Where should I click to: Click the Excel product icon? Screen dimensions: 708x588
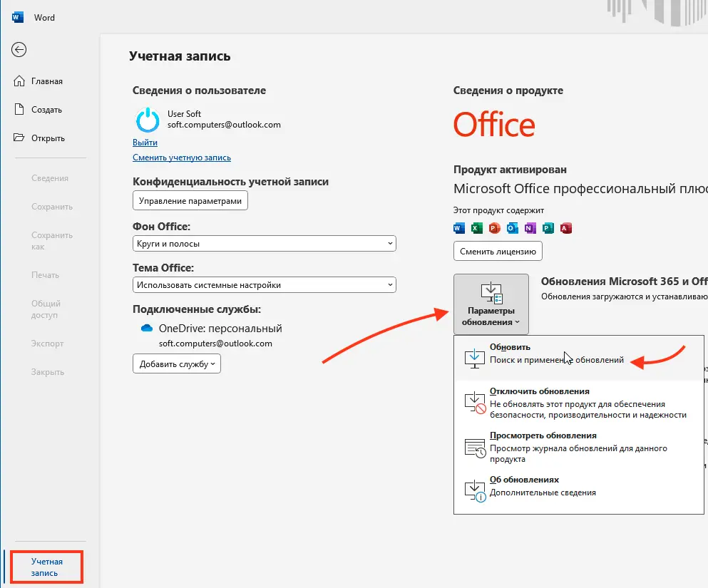477,228
